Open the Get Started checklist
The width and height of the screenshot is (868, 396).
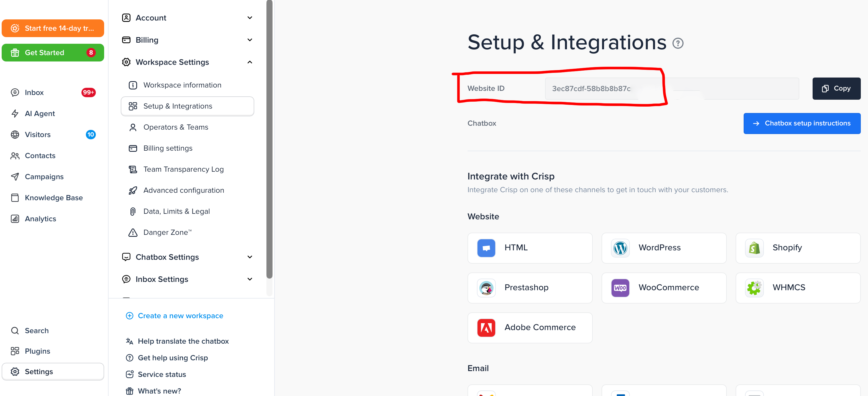pyautogui.click(x=53, y=53)
